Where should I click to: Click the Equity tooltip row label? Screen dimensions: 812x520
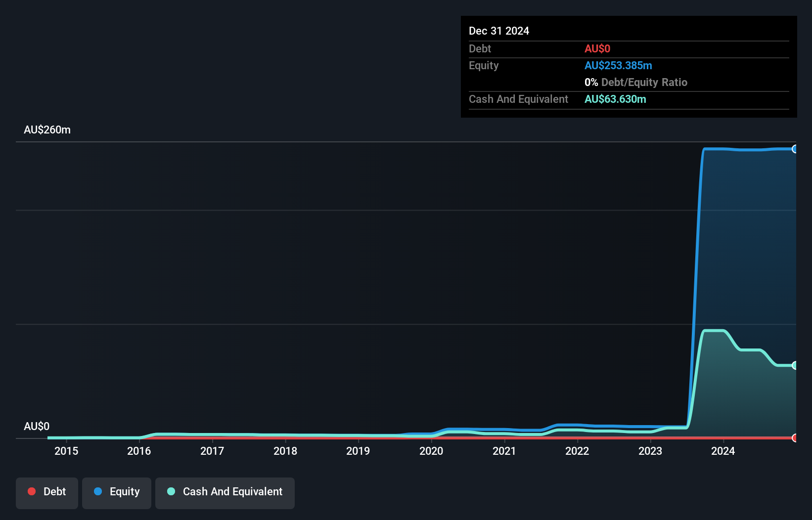pos(484,65)
